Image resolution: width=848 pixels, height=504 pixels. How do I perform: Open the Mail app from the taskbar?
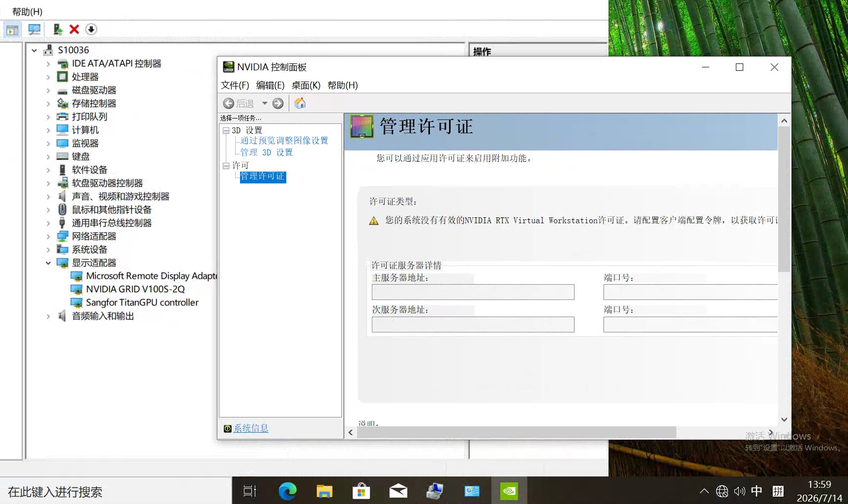[x=398, y=491]
